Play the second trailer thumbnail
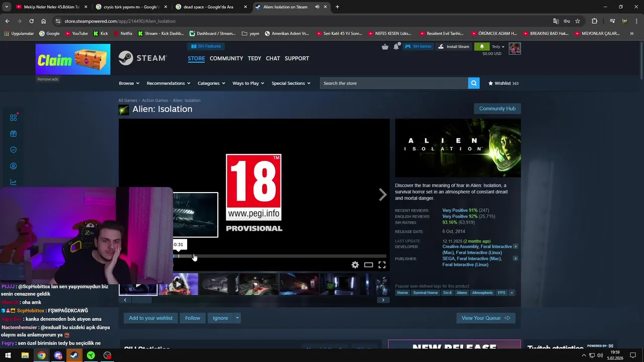The height and width of the screenshot is (362, 644). (178, 284)
